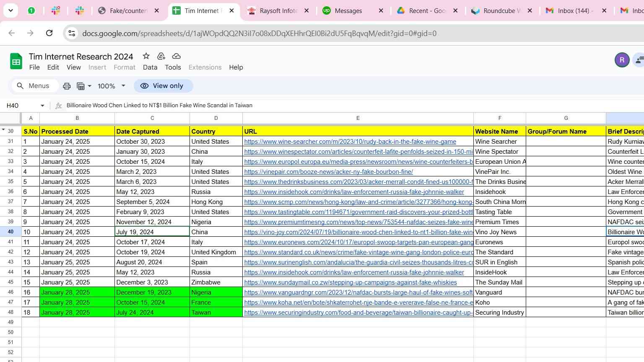
Task: Close the Messages browser tab
Action: [x=381, y=11]
